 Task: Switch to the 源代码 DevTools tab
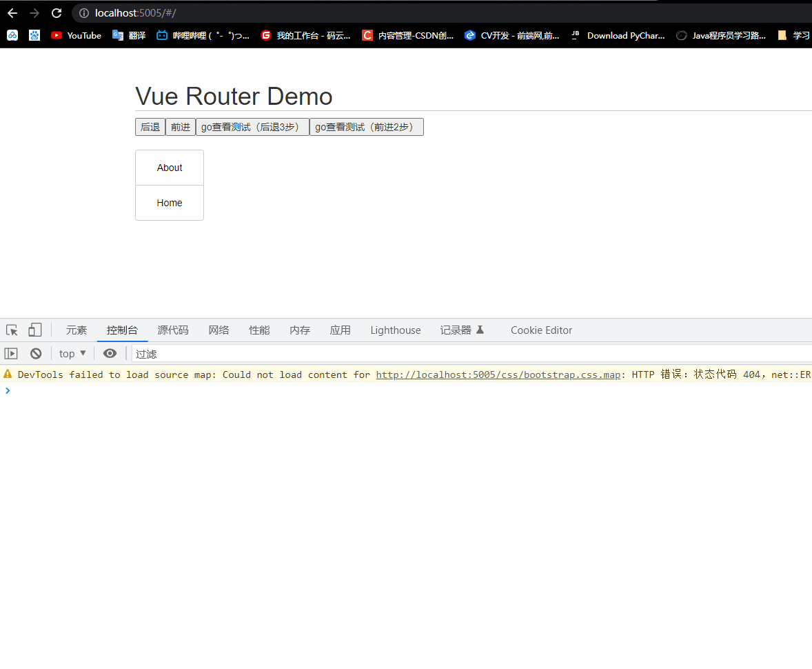173,330
